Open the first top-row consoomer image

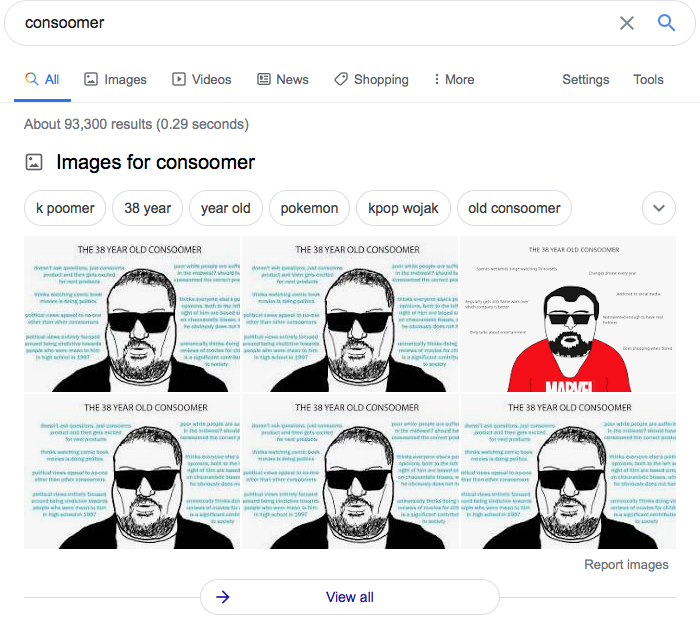tap(132, 314)
